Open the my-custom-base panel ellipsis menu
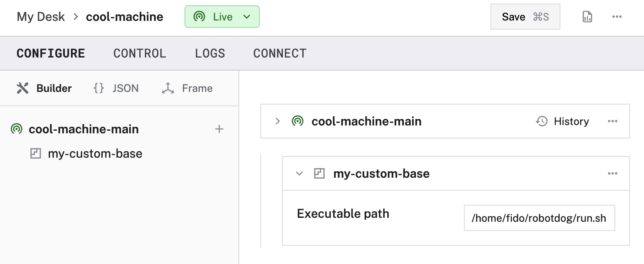This screenshot has height=264, width=644. point(613,173)
